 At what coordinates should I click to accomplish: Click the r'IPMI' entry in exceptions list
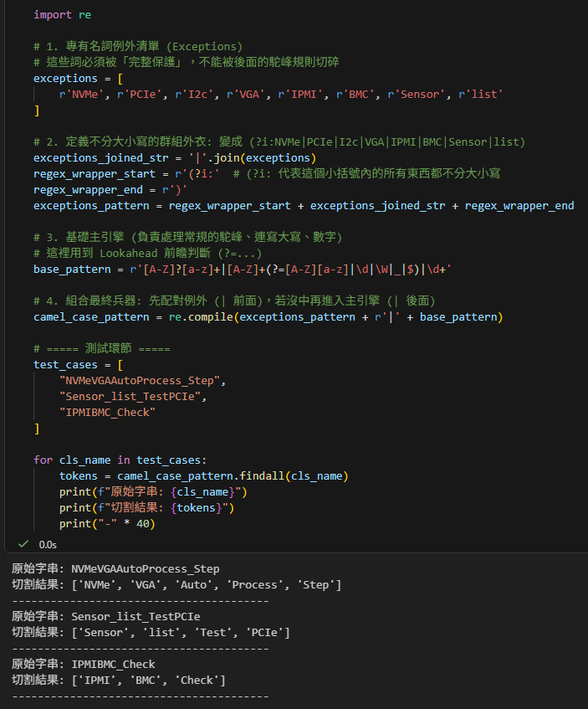click(299, 95)
